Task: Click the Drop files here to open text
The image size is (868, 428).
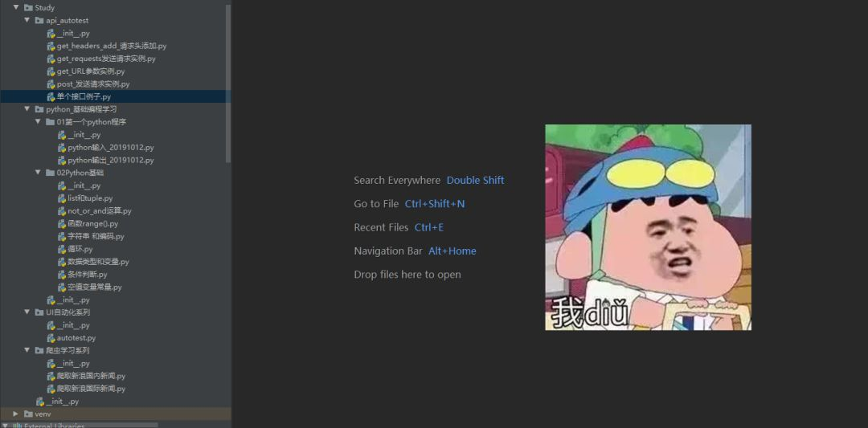Action: (407, 275)
